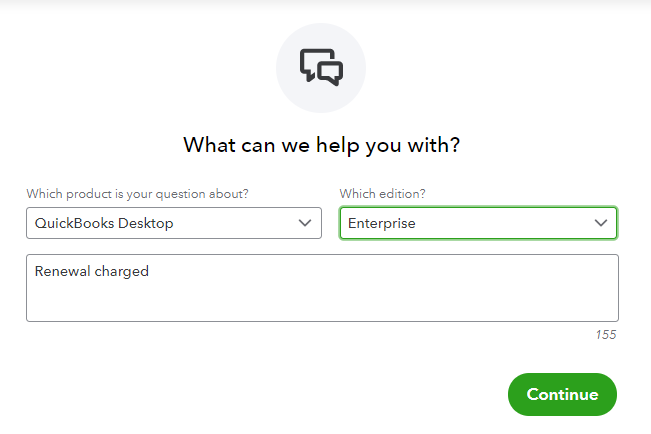Place cursor after the 'Renewal charged' text

point(149,272)
